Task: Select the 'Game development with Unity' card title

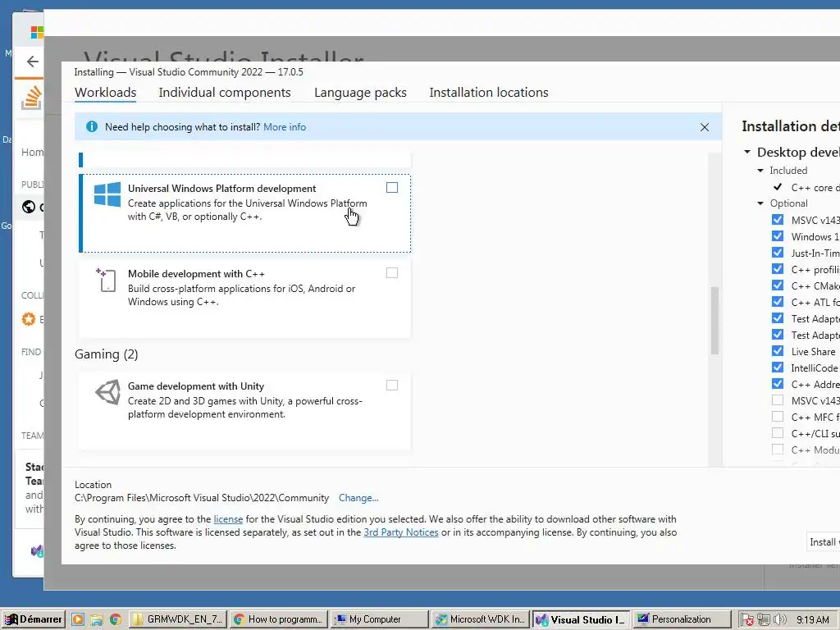Action: 195,386
